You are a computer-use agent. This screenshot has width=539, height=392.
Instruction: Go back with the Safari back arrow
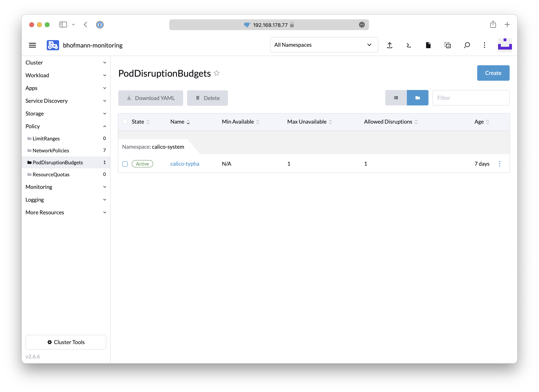86,25
